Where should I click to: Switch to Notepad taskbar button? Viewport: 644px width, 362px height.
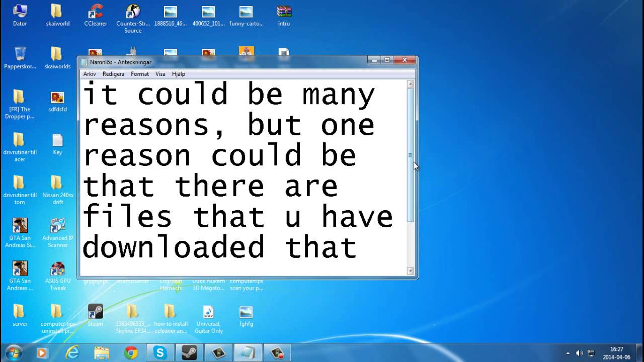point(248,353)
